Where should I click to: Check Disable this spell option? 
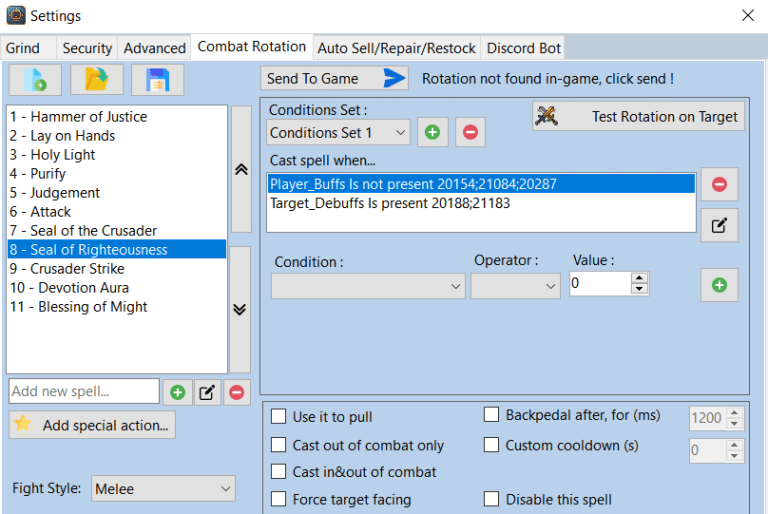[x=491, y=499]
